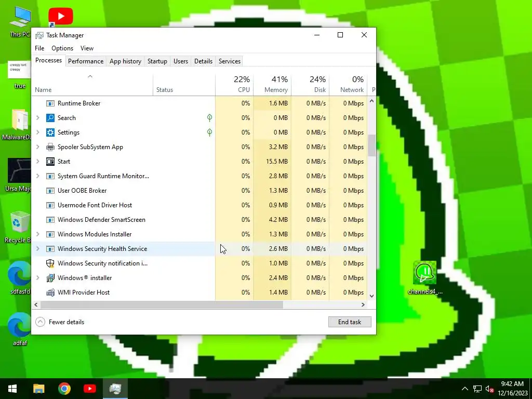This screenshot has width=532, height=399.
Task: Click the Windows Security notification shield icon
Action: point(50,263)
